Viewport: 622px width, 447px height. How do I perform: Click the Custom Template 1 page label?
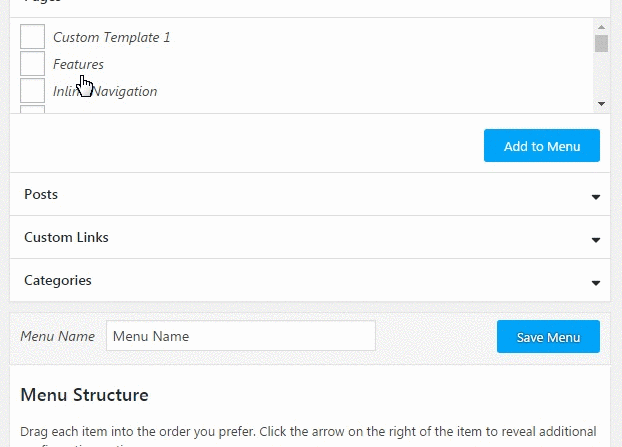(x=111, y=37)
